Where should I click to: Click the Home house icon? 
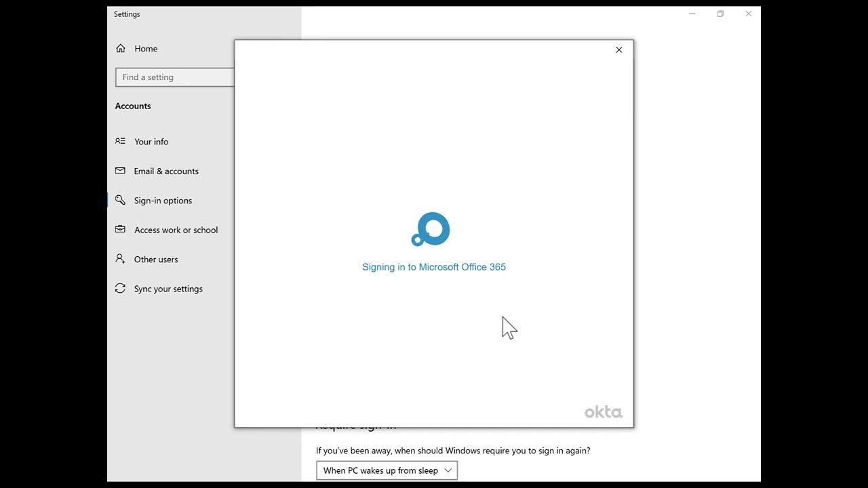[x=121, y=48]
